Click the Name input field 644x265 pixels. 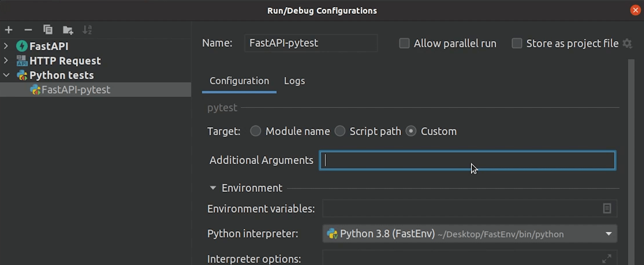click(311, 43)
